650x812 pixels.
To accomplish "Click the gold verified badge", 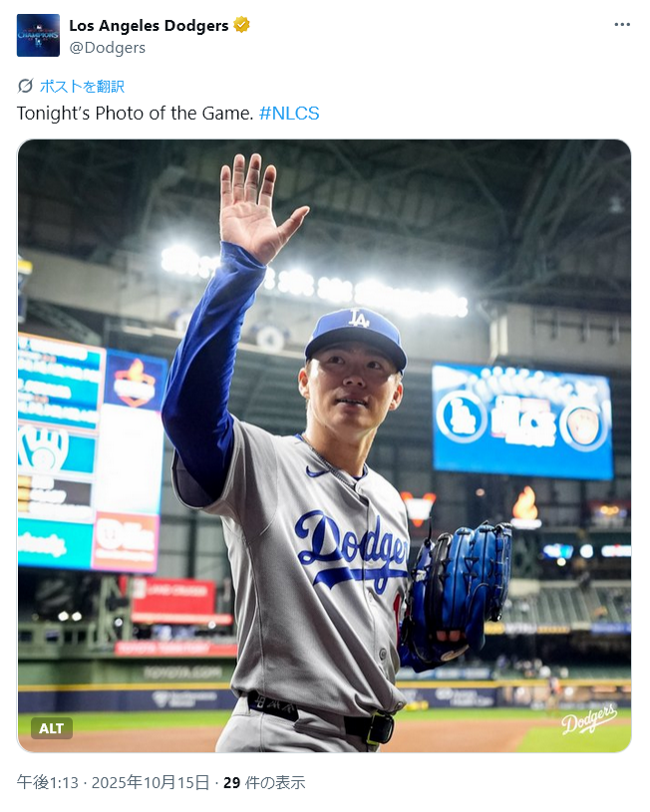I will [x=241, y=25].
